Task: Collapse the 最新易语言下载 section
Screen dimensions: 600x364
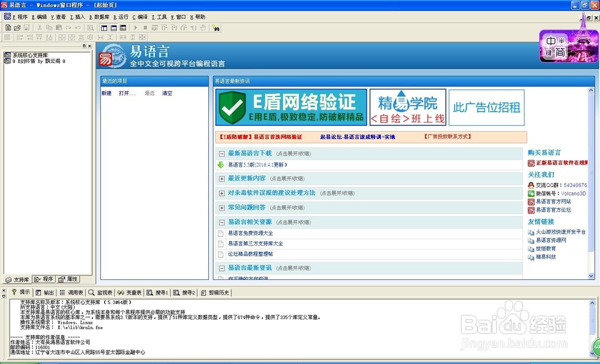Action: (221, 154)
